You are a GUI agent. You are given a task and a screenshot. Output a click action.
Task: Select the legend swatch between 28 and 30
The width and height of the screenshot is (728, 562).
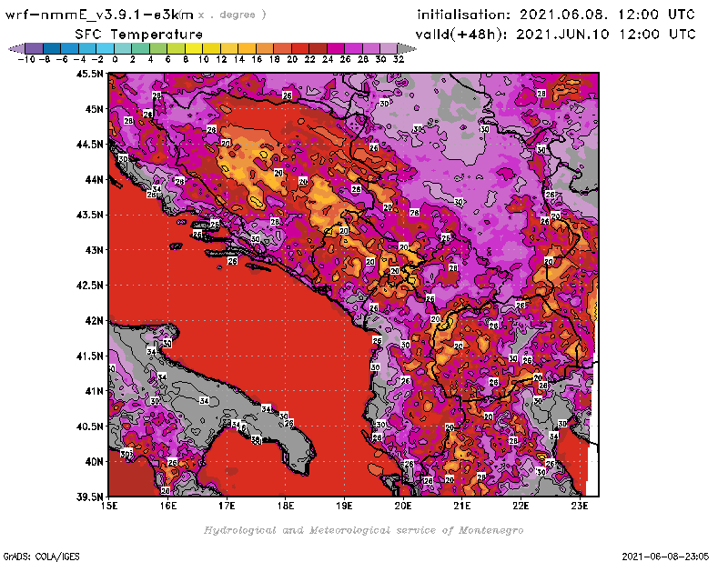370,48
